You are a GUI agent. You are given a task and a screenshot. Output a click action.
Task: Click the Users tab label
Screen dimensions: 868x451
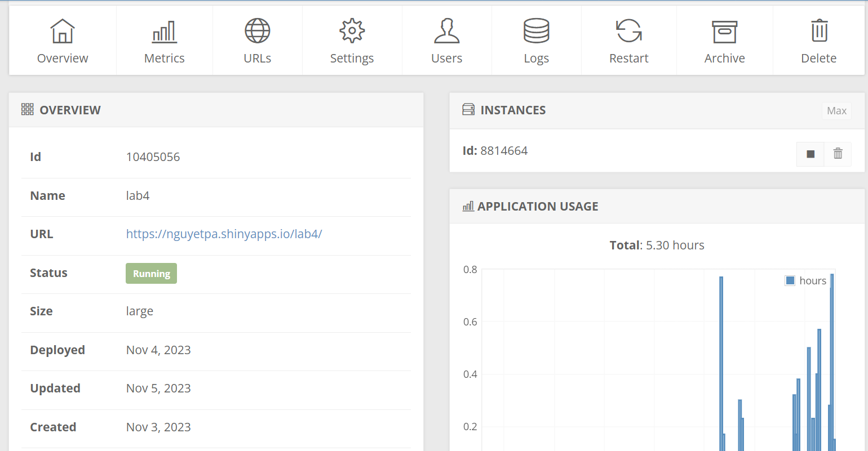pos(447,59)
